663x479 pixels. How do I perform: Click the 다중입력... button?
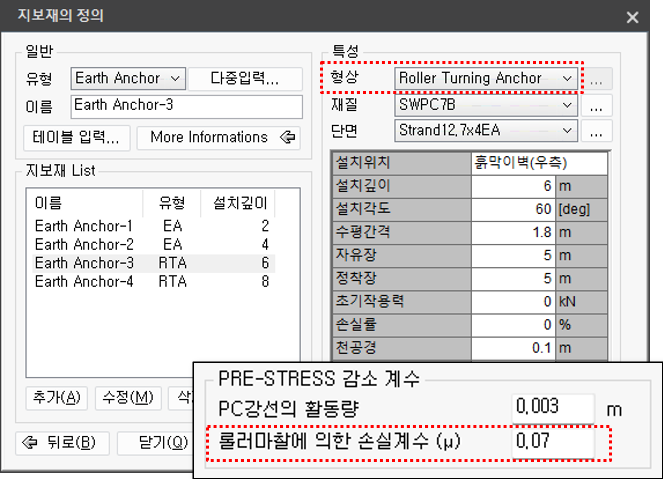[x=244, y=78]
